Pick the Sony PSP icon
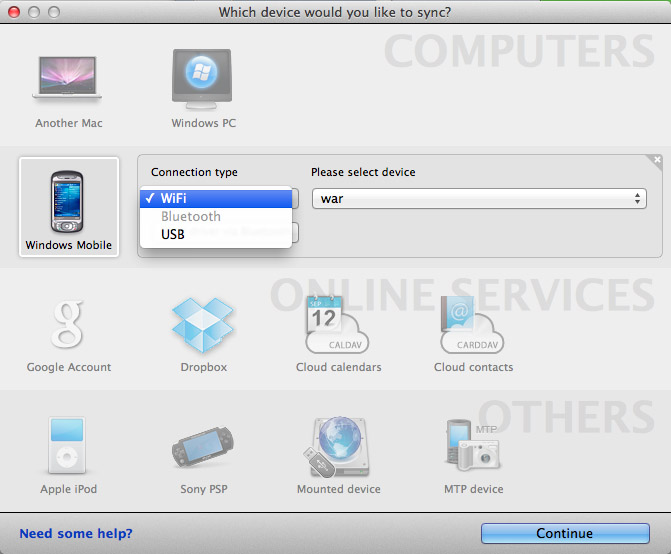The image size is (671, 554). click(x=202, y=447)
